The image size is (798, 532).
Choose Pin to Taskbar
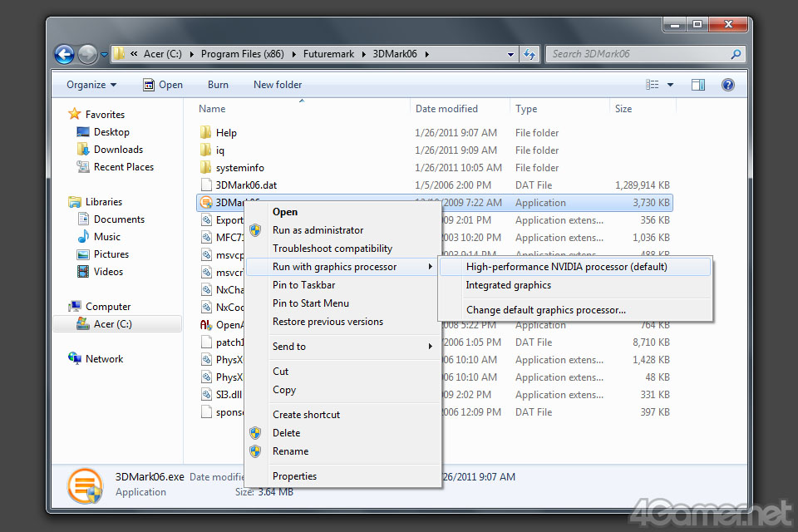pos(303,285)
